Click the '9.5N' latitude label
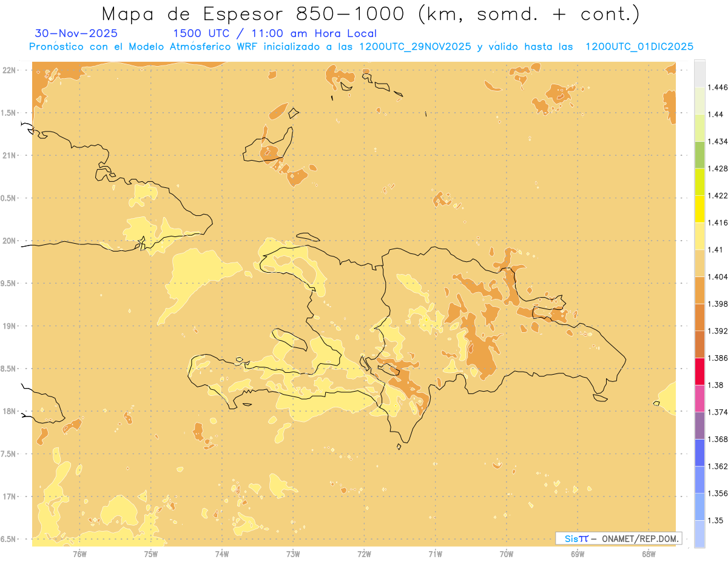The image size is (728, 562). pyautogui.click(x=9, y=283)
